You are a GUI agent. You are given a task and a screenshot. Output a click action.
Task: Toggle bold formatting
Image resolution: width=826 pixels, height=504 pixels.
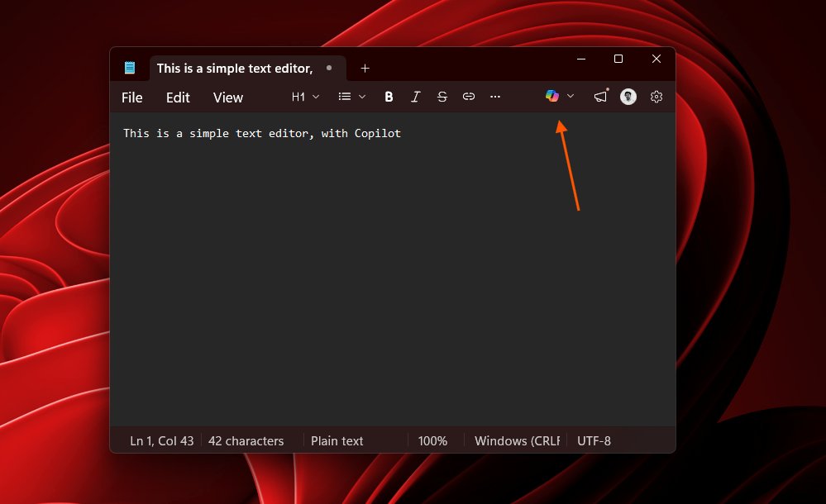coord(389,97)
